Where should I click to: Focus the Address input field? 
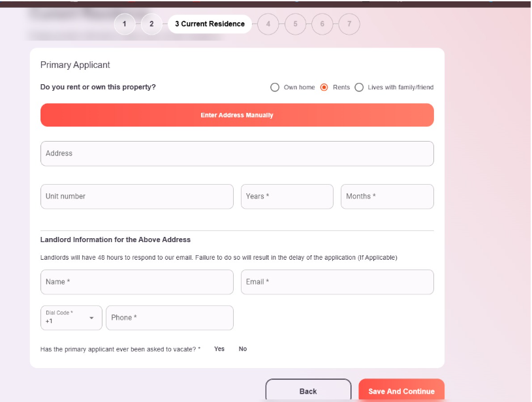click(x=237, y=153)
